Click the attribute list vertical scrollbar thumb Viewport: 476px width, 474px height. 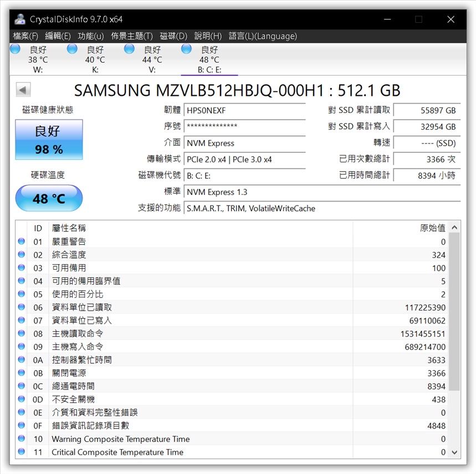[x=454, y=311]
